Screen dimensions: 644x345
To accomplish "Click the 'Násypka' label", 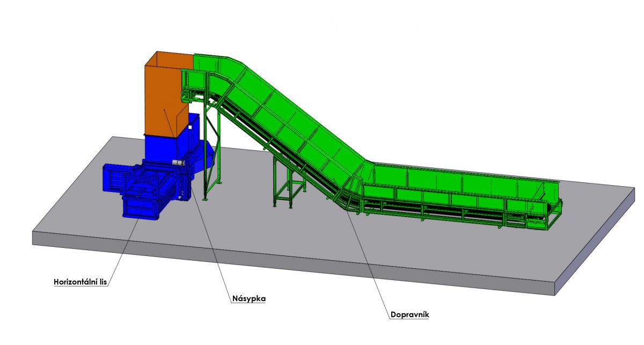I will [249, 298].
